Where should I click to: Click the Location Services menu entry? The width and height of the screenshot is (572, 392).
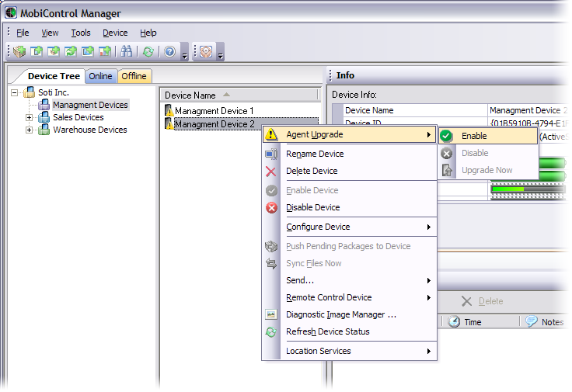click(350, 351)
